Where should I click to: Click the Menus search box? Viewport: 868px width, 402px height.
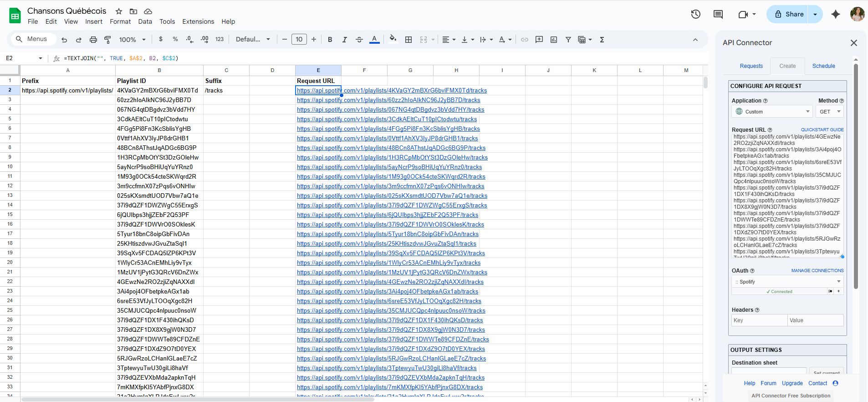click(33, 39)
